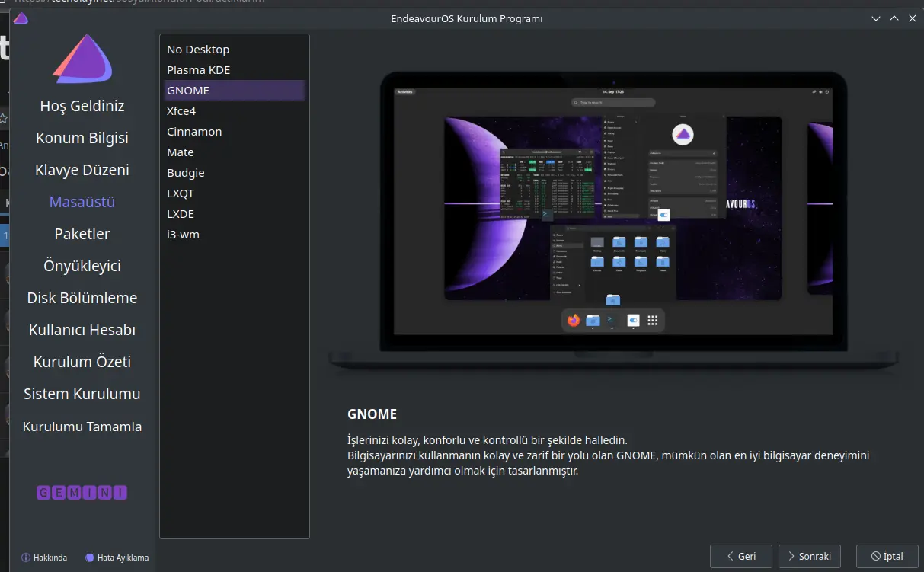
Task: Open Paketler step
Action: (82, 234)
